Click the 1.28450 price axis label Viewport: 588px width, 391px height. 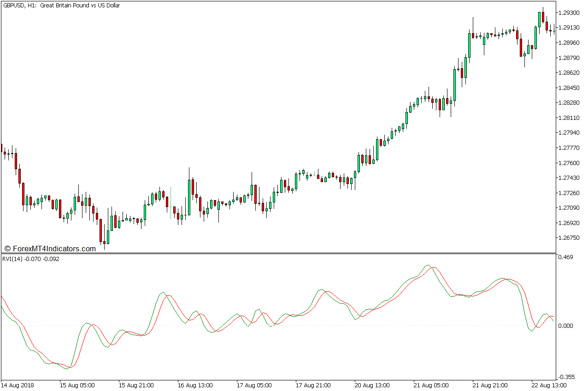click(x=568, y=88)
